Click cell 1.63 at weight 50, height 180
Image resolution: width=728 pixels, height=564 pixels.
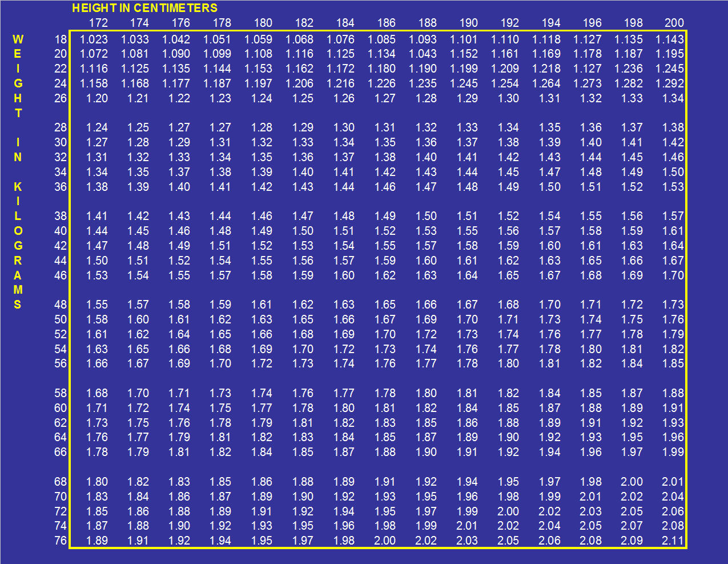(x=262, y=319)
